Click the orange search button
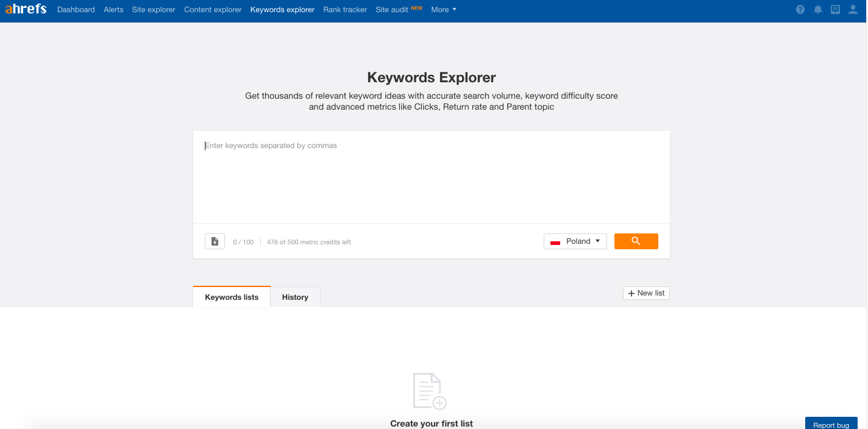Image resolution: width=868 pixels, height=429 pixels. 636,241
